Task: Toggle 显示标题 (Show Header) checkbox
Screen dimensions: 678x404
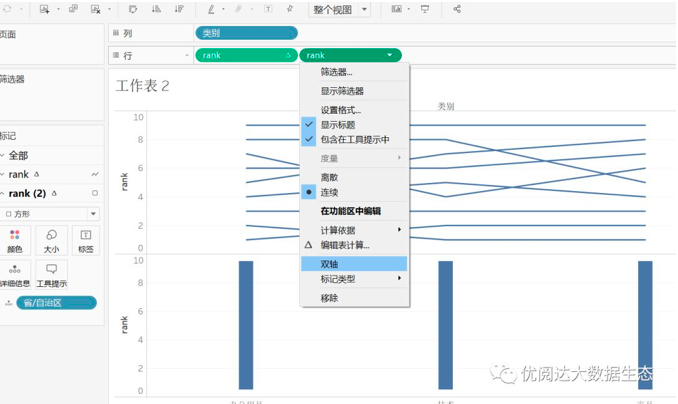Action: tap(337, 125)
